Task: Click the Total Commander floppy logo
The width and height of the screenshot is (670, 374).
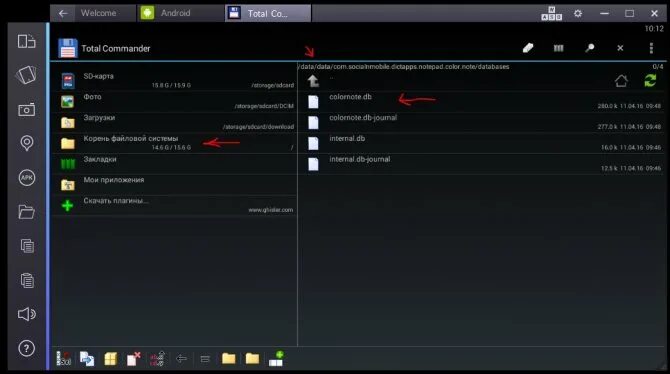Action: point(68,48)
